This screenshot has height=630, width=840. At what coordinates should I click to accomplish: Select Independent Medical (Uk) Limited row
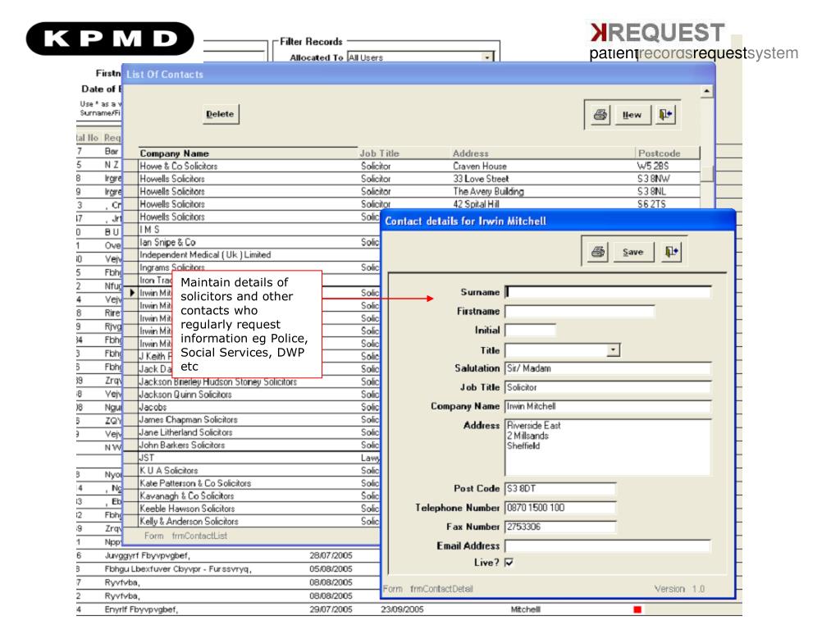259,255
